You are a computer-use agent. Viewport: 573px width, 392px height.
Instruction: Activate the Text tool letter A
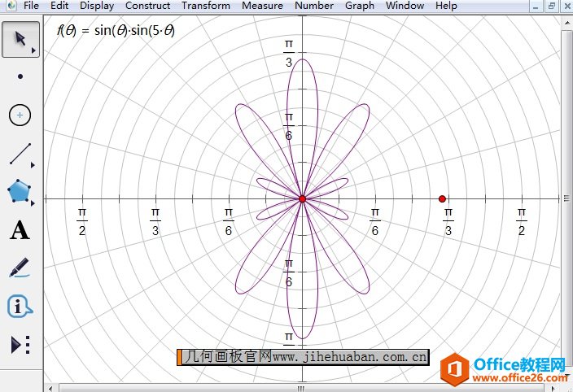[20, 230]
